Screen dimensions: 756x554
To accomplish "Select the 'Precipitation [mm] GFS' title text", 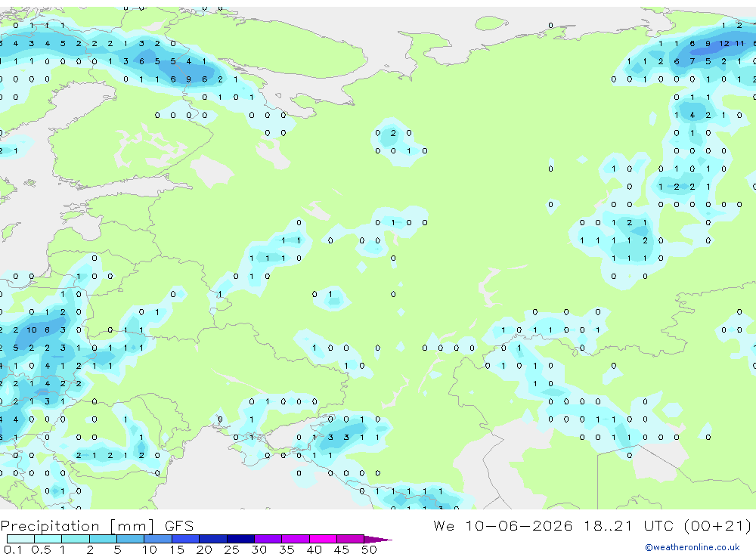I will click(97, 526).
